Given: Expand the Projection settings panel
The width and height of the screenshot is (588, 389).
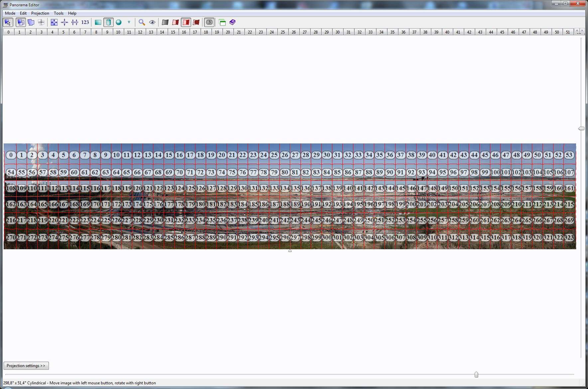Looking at the screenshot, I should 26,366.
